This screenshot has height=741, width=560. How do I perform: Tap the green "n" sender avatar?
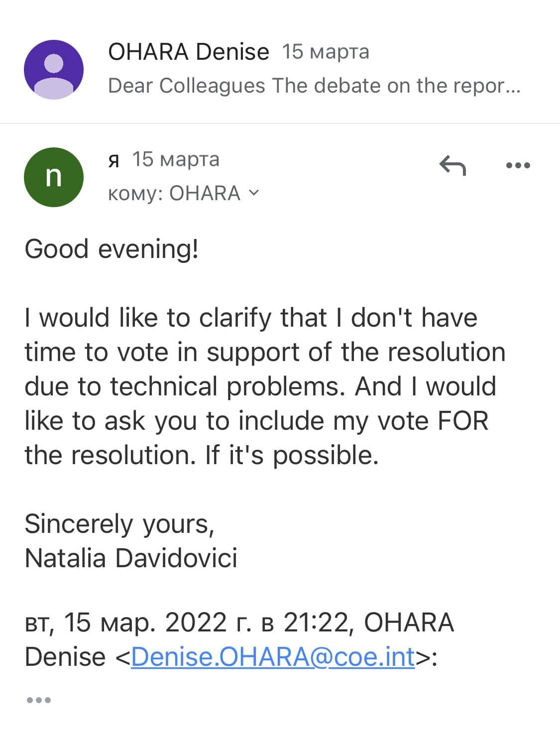click(54, 177)
